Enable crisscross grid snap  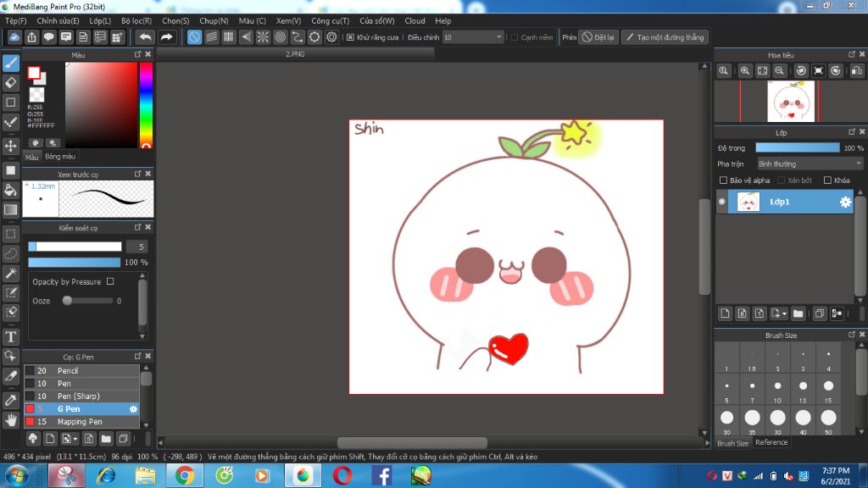(229, 37)
